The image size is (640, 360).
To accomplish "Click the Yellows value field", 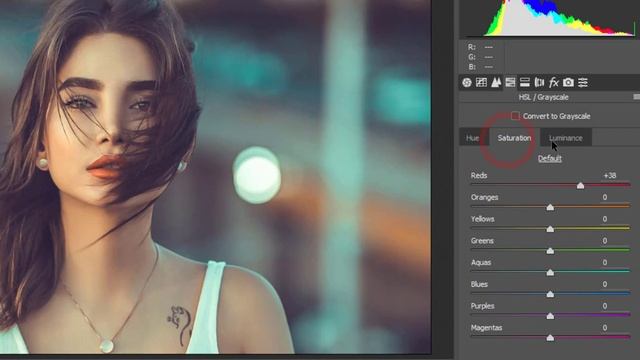I will [x=605, y=219].
